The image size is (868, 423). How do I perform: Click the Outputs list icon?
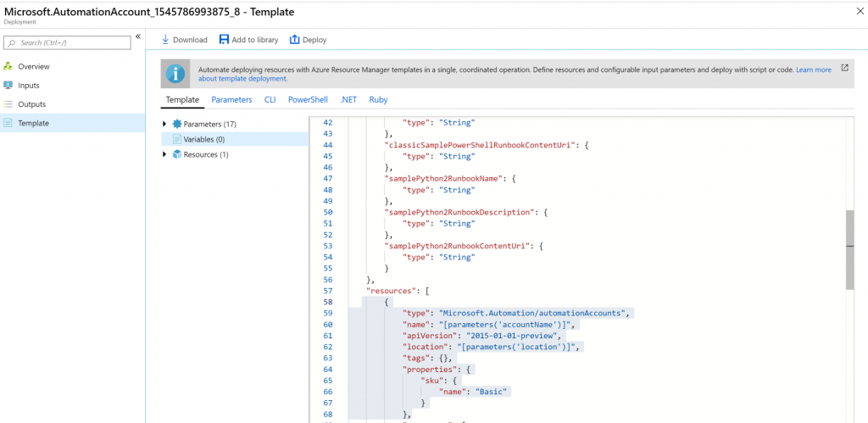pos(8,104)
